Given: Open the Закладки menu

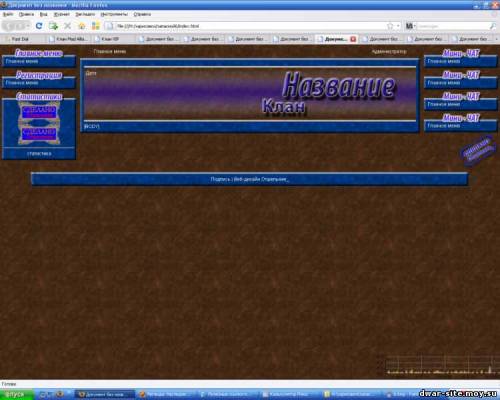Looking at the screenshot, I should click(85, 14).
